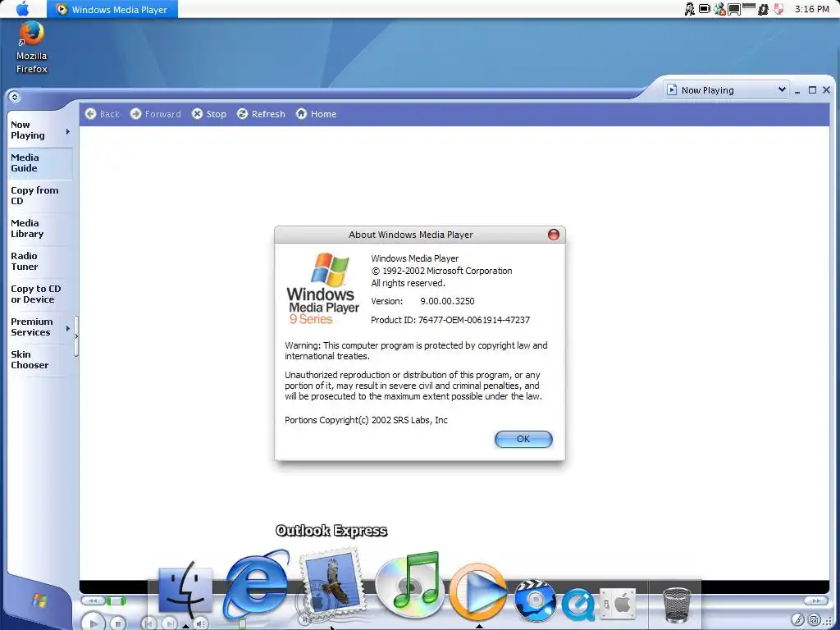Click the pink shield tray icon
The height and width of the screenshot is (630, 840).
pyautogui.click(x=779, y=8)
